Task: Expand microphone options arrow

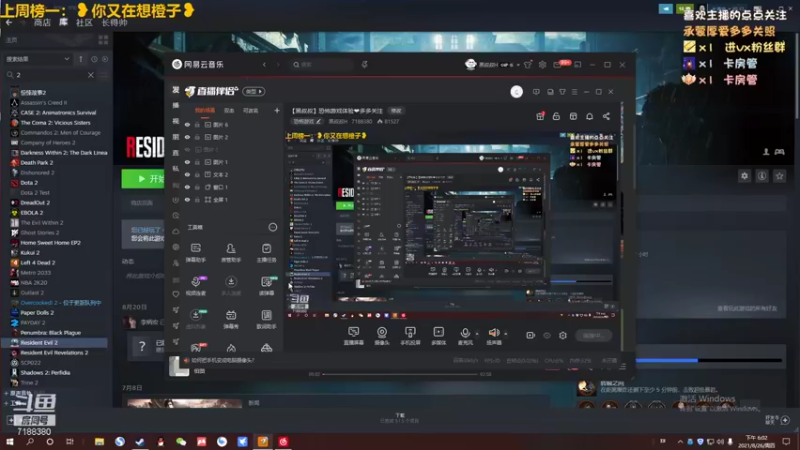Action: pos(477,334)
